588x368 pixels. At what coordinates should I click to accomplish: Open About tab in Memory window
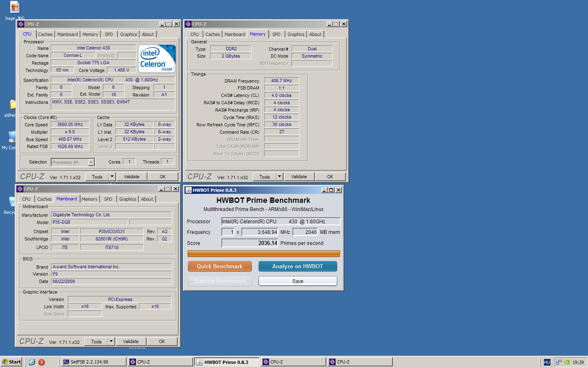pos(315,34)
